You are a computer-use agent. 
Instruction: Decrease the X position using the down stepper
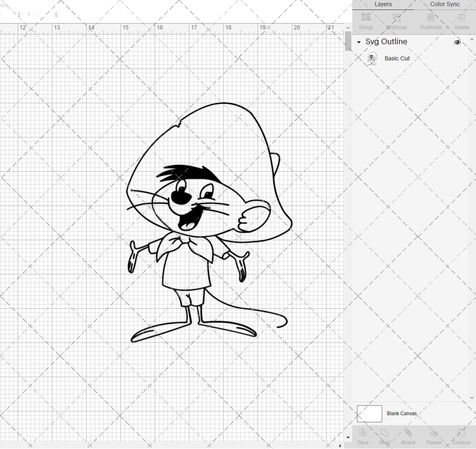[x=19, y=16]
